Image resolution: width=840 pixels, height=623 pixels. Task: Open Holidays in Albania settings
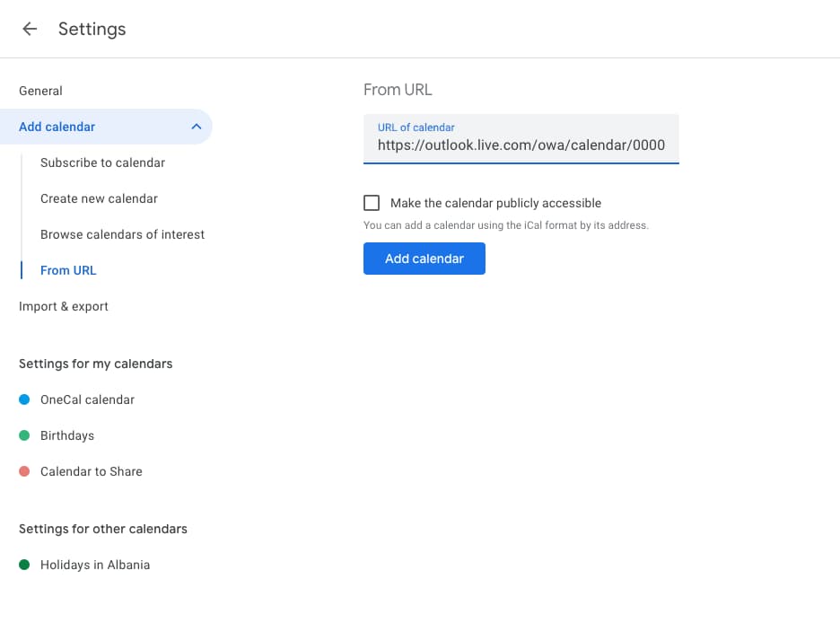[95, 565]
